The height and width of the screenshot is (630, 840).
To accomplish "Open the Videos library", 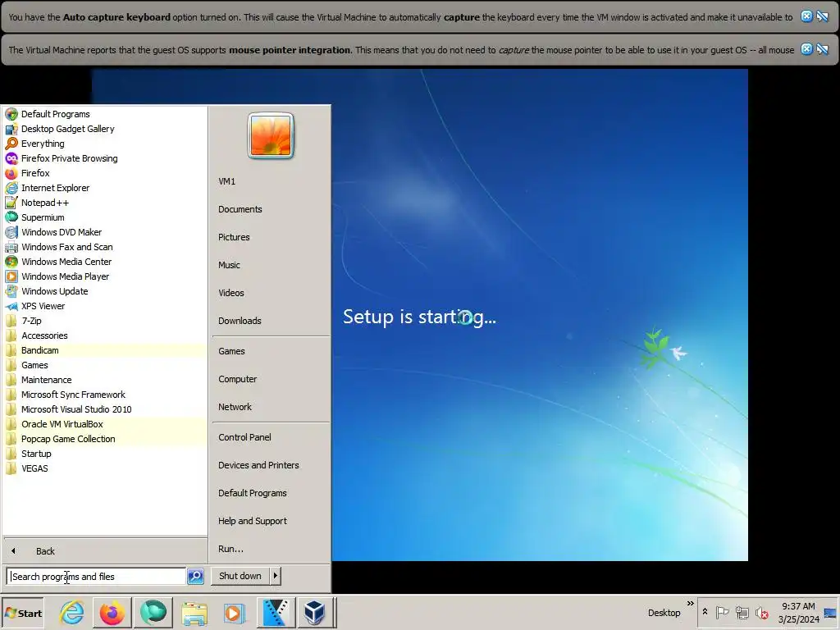I will point(269,293).
